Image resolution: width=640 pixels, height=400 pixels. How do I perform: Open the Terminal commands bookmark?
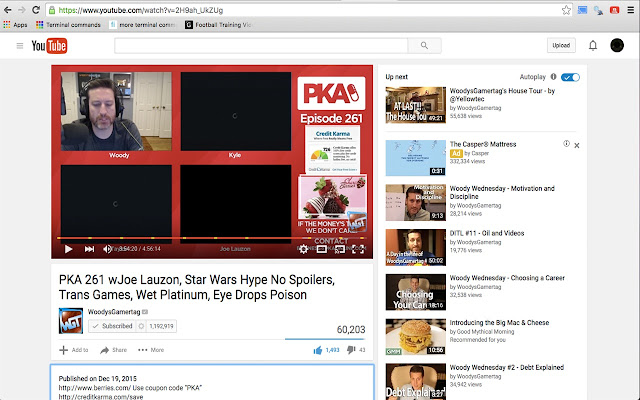point(68,25)
